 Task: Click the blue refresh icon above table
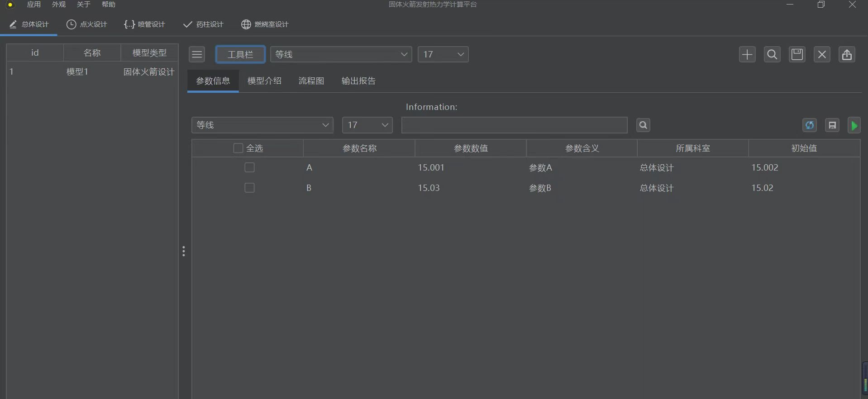click(810, 125)
